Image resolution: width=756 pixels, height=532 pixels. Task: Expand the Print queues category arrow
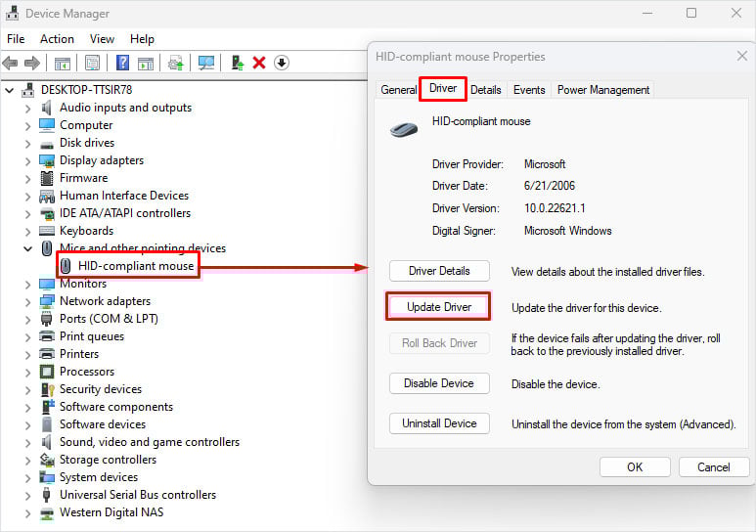[x=28, y=336]
